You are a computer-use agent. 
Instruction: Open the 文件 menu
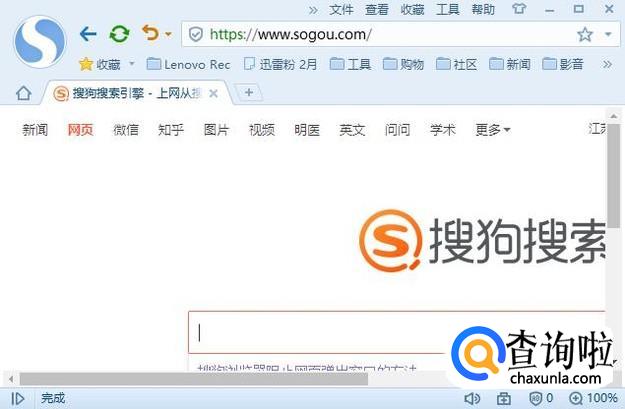[x=341, y=10]
